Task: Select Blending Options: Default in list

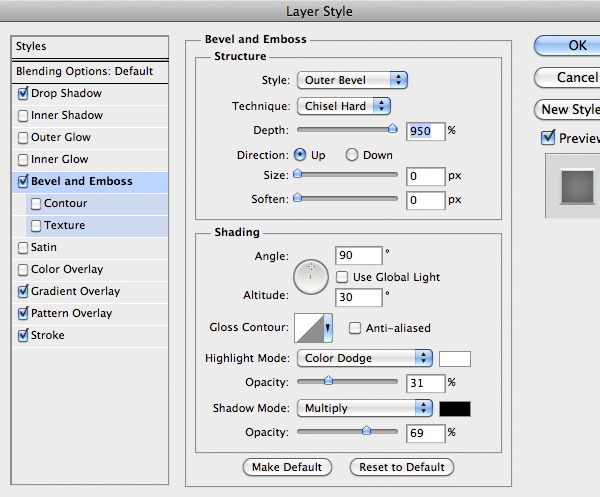Action: coord(85,71)
